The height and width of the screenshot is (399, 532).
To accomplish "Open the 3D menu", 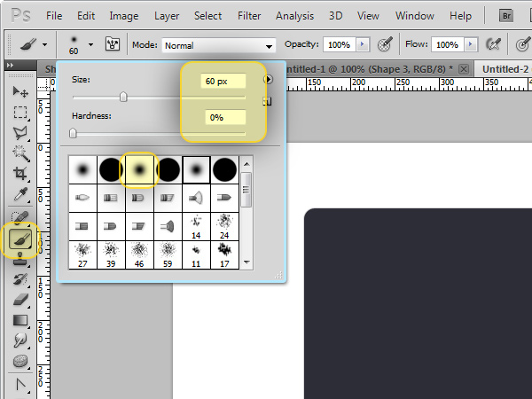I will coord(335,16).
